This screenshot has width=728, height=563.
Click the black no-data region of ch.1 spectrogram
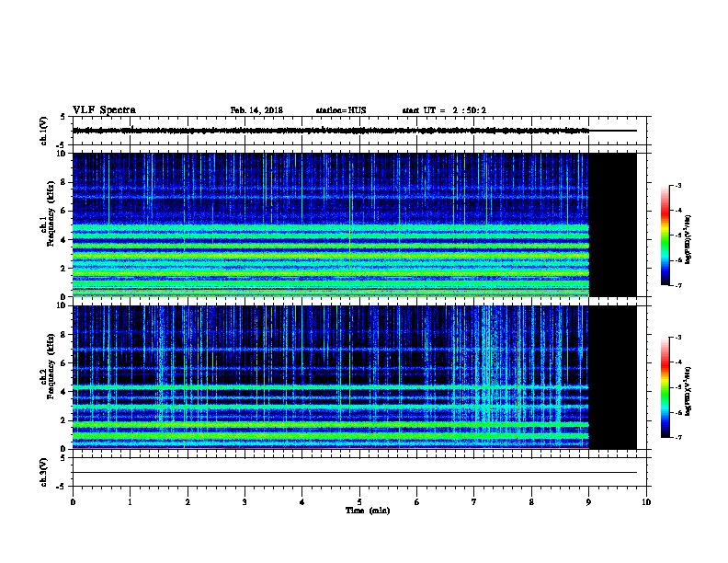(x=613, y=224)
